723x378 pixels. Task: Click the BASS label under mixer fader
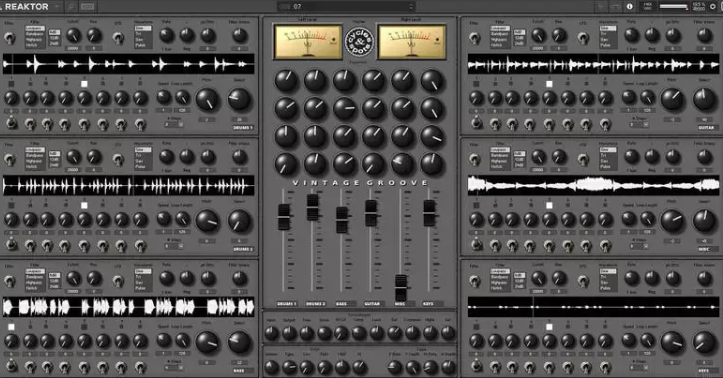coord(345,304)
